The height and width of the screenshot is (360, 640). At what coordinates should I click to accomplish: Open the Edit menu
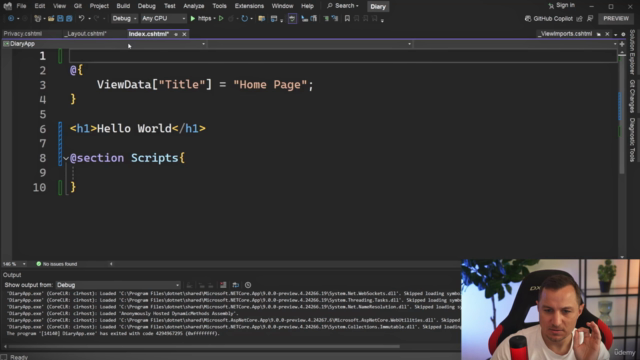pyautogui.click(x=40, y=6)
